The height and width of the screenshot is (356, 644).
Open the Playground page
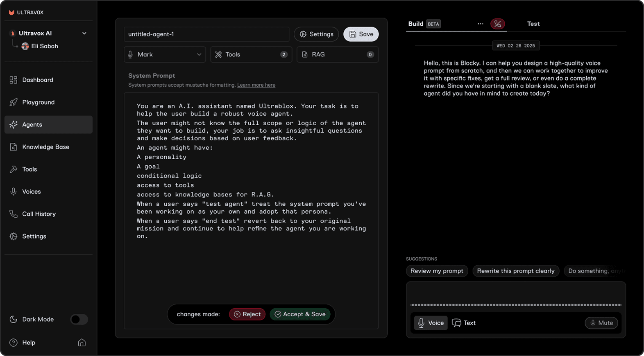(48, 102)
